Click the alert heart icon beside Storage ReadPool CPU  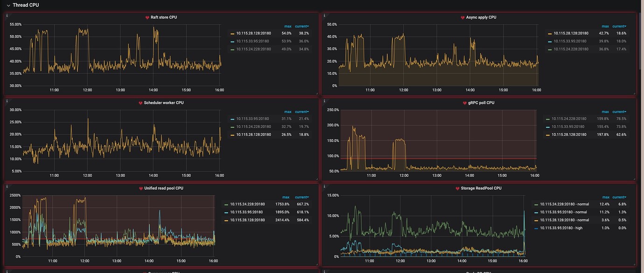pos(457,188)
